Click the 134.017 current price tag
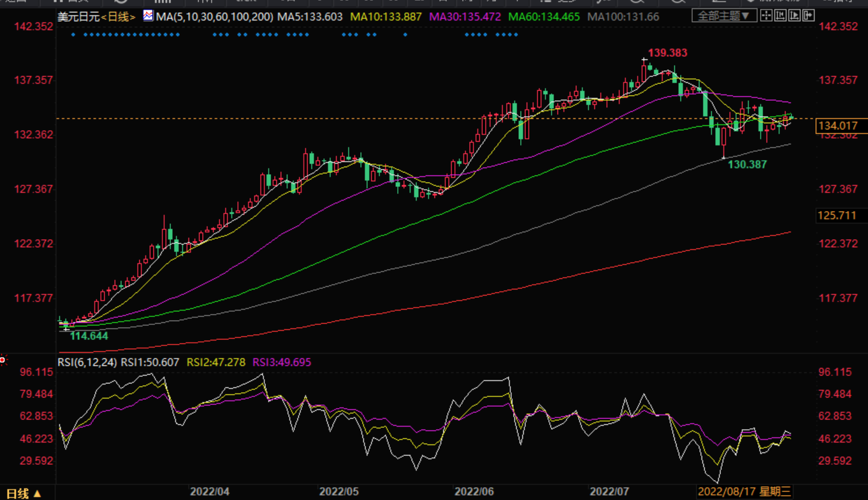The image size is (868, 500). point(838,125)
